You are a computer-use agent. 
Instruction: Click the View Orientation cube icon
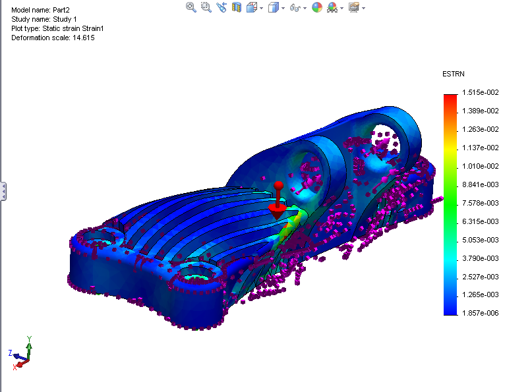[x=253, y=7]
